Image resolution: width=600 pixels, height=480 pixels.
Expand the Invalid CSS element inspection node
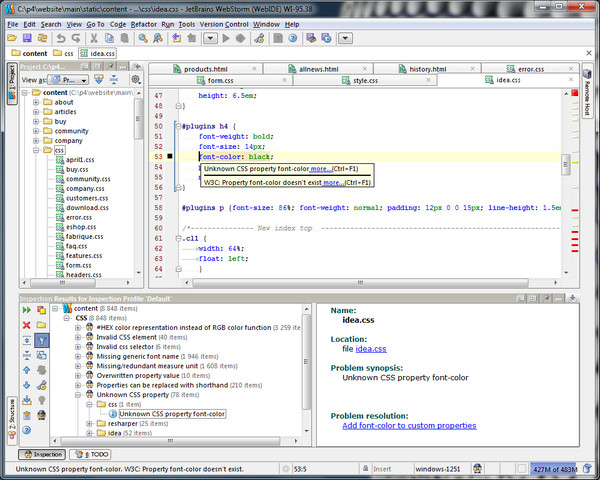pyautogui.click(x=77, y=338)
